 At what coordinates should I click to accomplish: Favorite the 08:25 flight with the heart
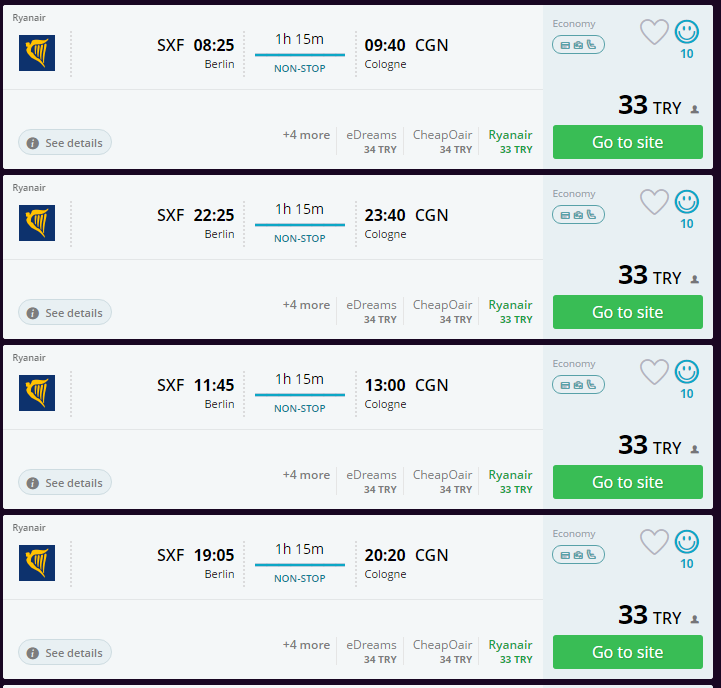point(654,33)
